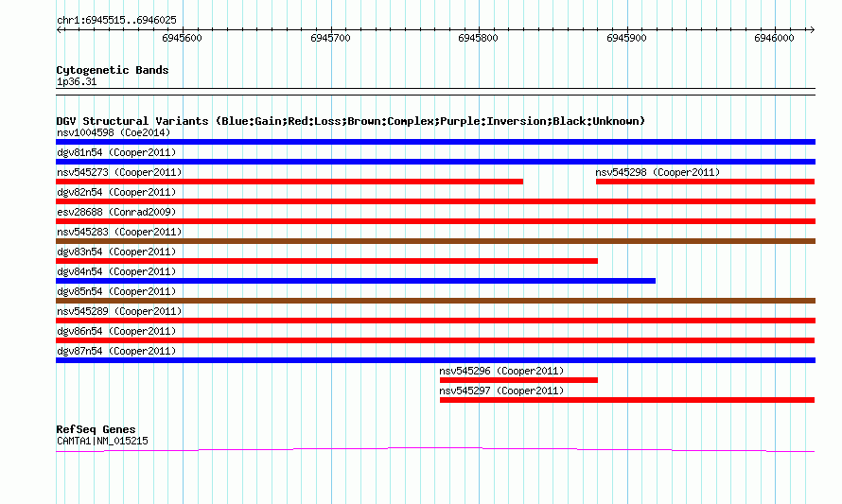Click the DGV Structural Variants track title
This screenshot has width=842, height=504.
pos(351,121)
